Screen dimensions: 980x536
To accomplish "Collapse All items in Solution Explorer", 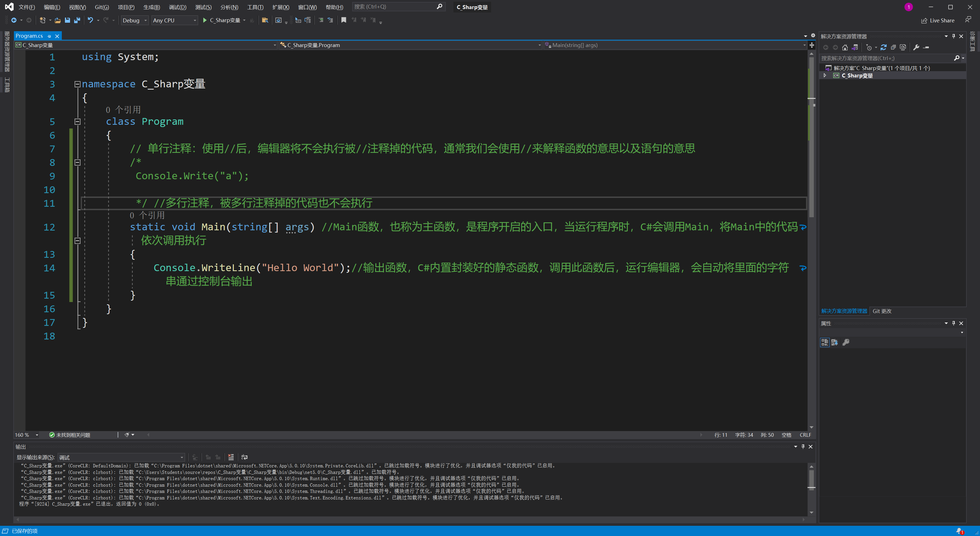I will (893, 48).
